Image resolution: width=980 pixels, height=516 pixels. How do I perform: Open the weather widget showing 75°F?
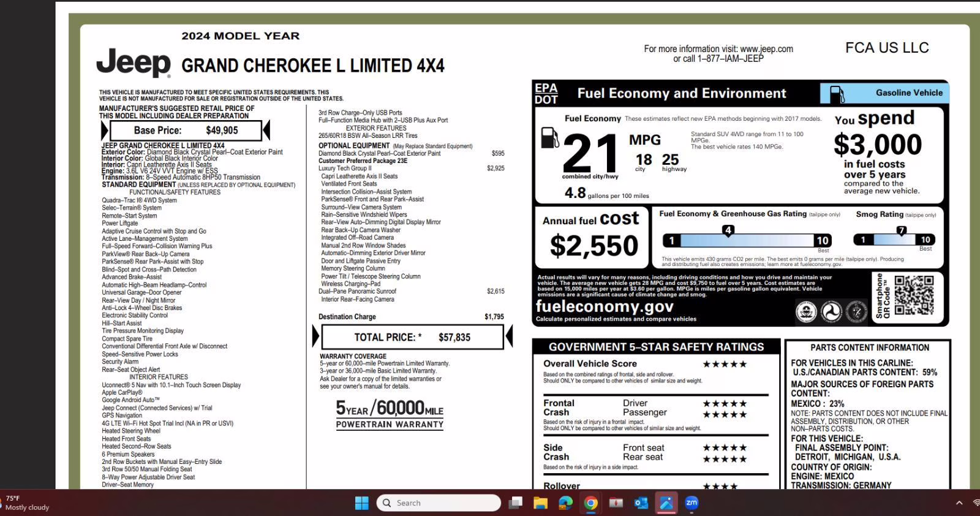pyautogui.click(x=26, y=503)
